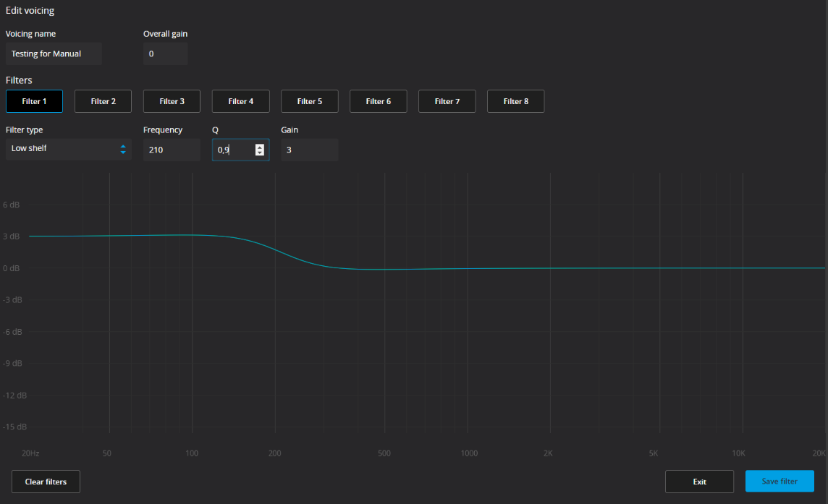Image resolution: width=828 pixels, height=504 pixels.
Task: Choose Filter 4
Action: (x=240, y=101)
